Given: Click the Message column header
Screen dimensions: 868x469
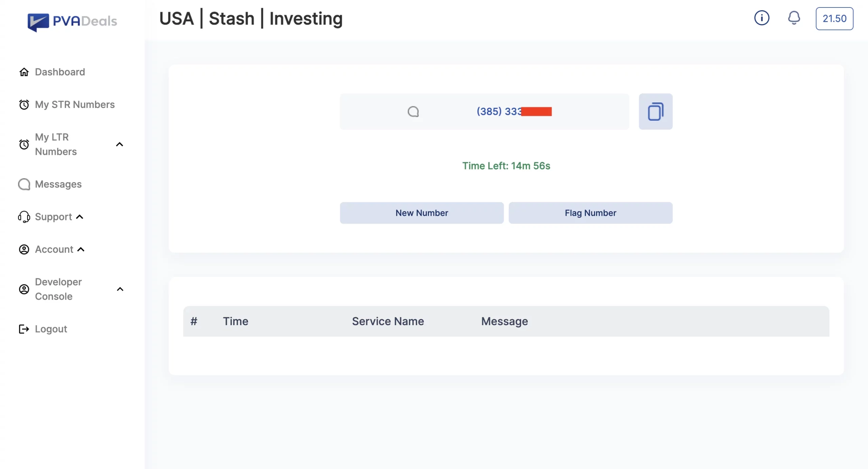Looking at the screenshot, I should tap(505, 321).
